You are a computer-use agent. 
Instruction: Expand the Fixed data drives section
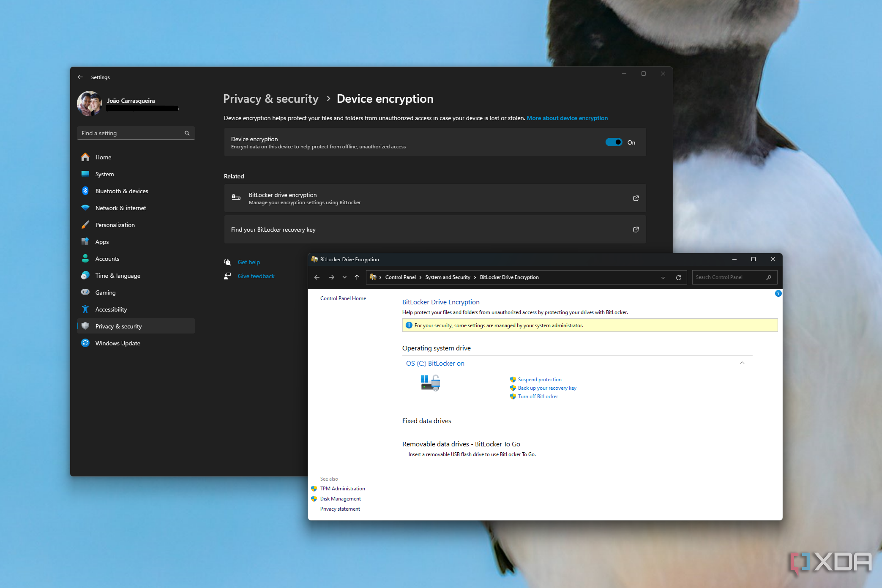tap(426, 420)
